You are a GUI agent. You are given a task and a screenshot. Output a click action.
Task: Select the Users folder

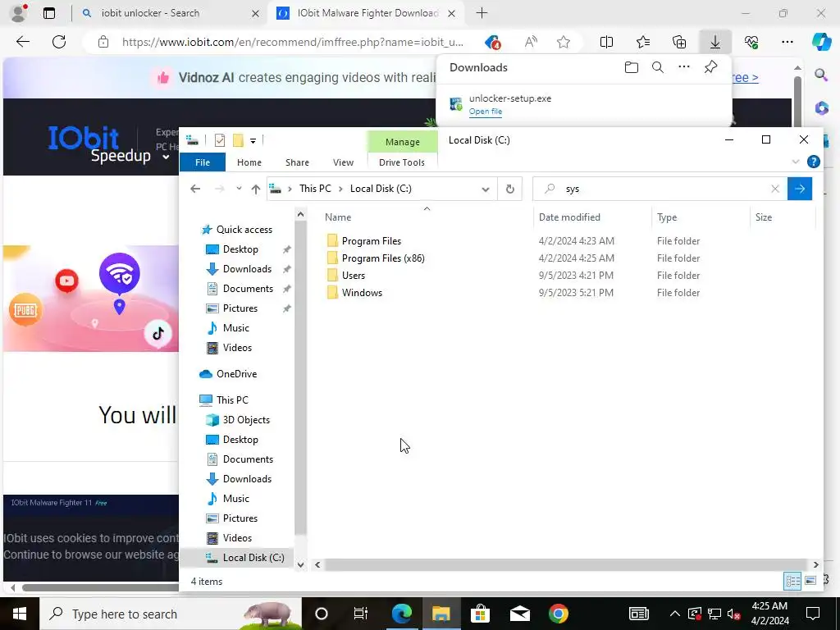tap(354, 276)
